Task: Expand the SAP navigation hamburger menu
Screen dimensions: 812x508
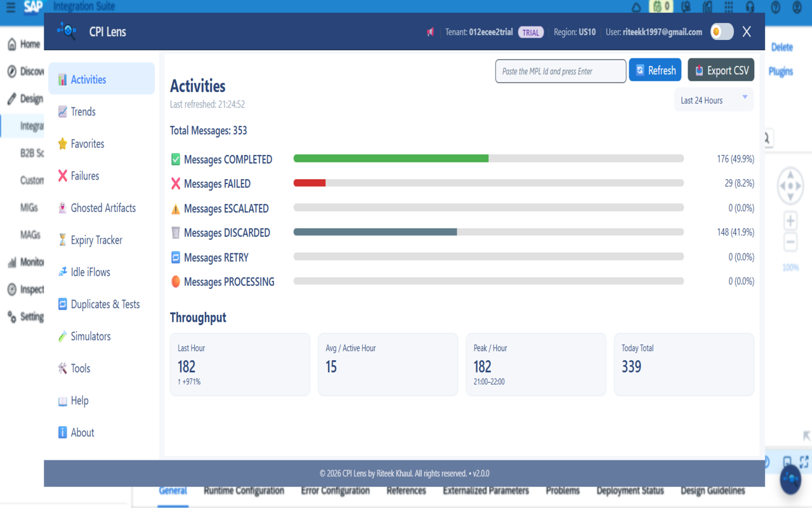Action: [10, 7]
